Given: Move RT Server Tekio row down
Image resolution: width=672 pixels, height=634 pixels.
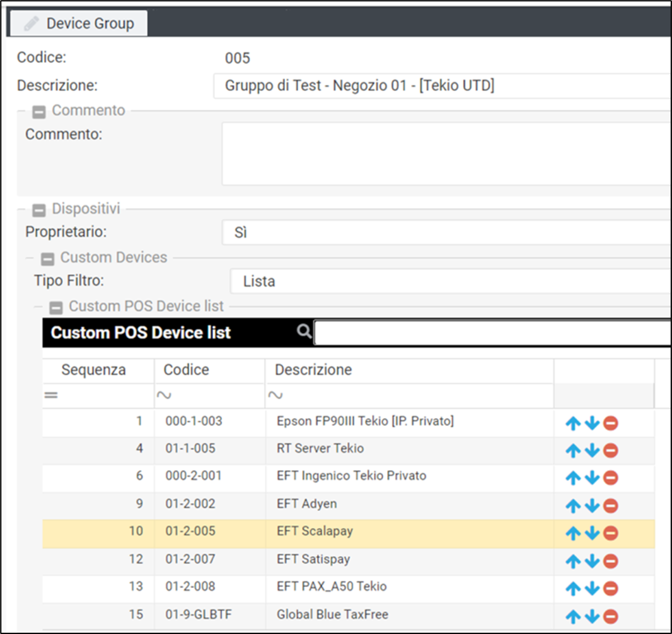Looking at the screenshot, I should coord(591,451).
